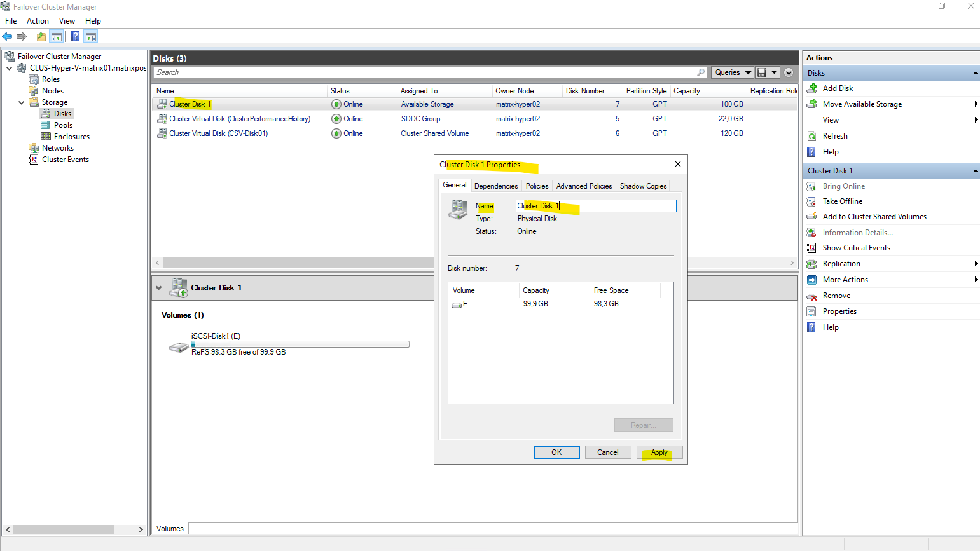Click the save query disk icon
Viewport: 980px width, 551px height.
(762, 72)
